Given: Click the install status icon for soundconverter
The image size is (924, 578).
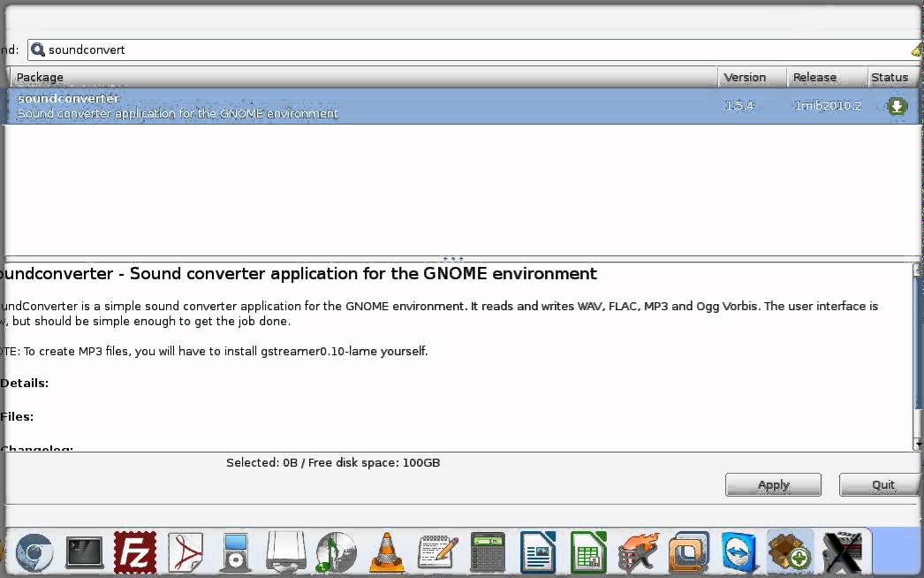Looking at the screenshot, I should click(897, 106).
